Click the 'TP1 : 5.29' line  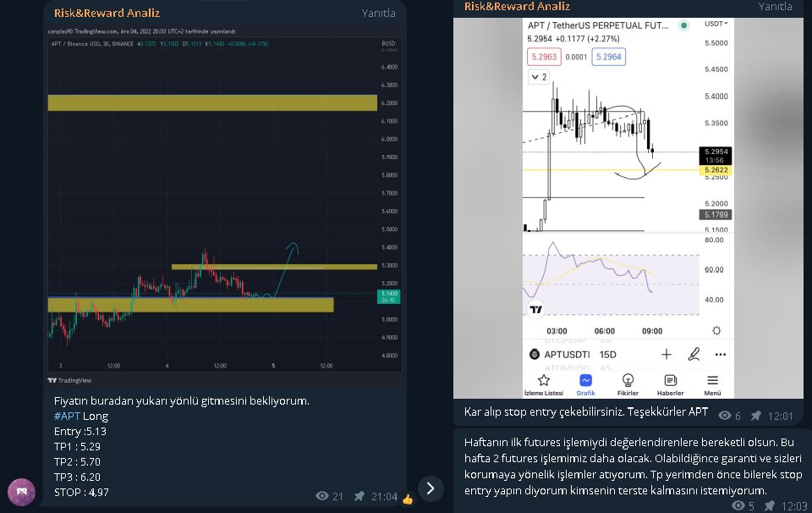(x=77, y=446)
